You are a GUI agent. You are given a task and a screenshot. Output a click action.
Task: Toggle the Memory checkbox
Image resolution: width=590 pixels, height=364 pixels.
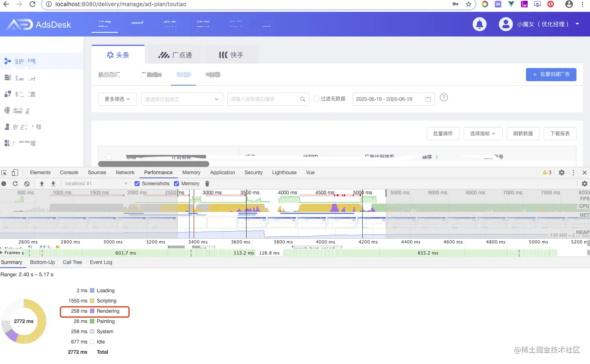click(176, 184)
